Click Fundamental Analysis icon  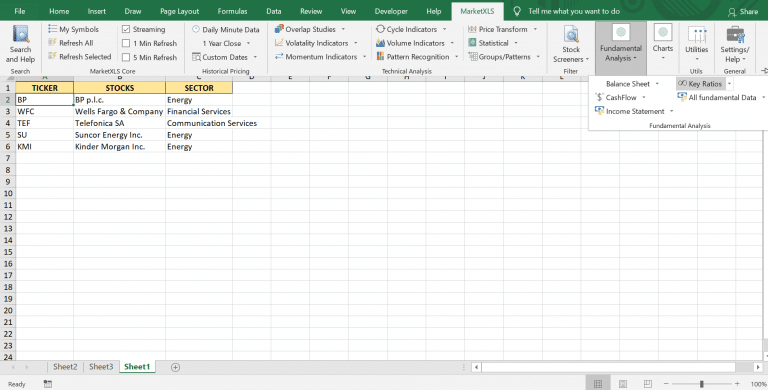pyautogui.click(x=621, y=33)
